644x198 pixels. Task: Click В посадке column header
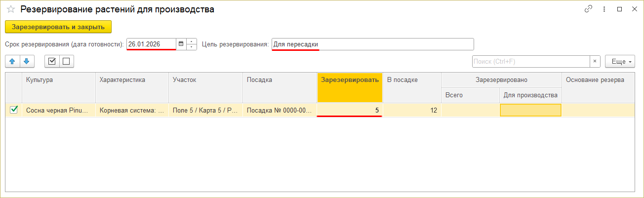coord(412,87)
